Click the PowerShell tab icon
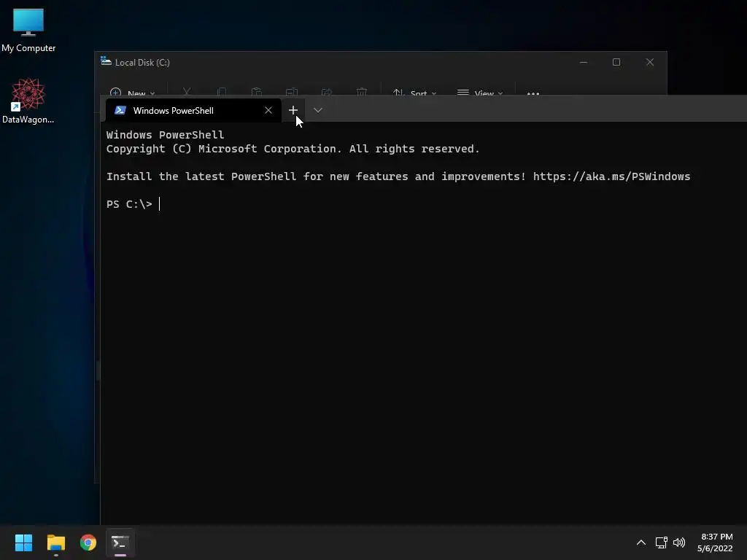Image resolution: width=747 pixels, height=560 pixels. click(x=120, y=111)
